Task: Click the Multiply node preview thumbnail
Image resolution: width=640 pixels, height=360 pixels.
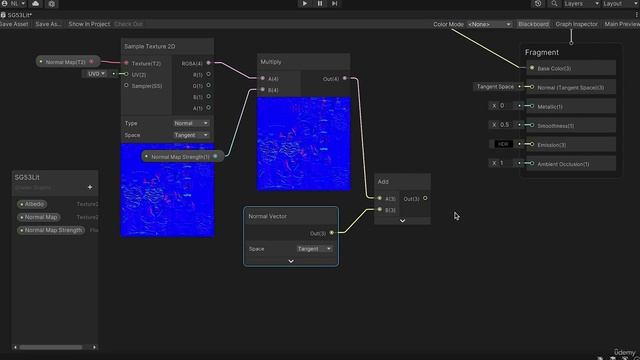Action: pyautogui.click(x=304, y=144)
